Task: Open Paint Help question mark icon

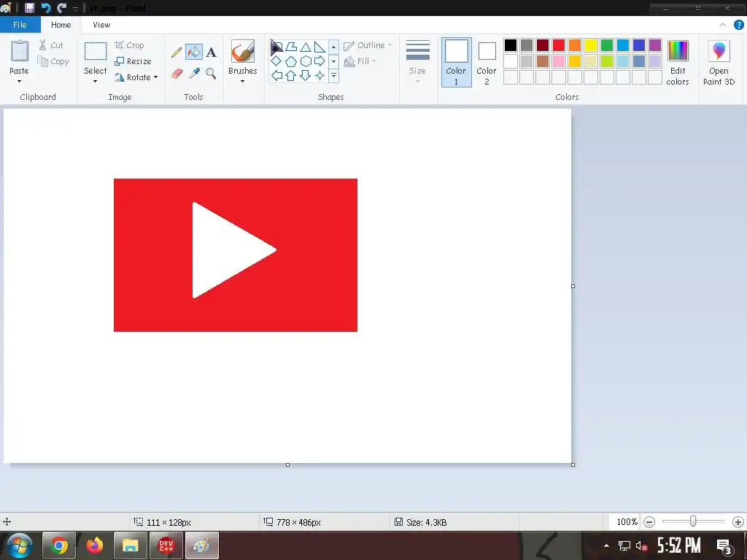Action: (738, 25)
